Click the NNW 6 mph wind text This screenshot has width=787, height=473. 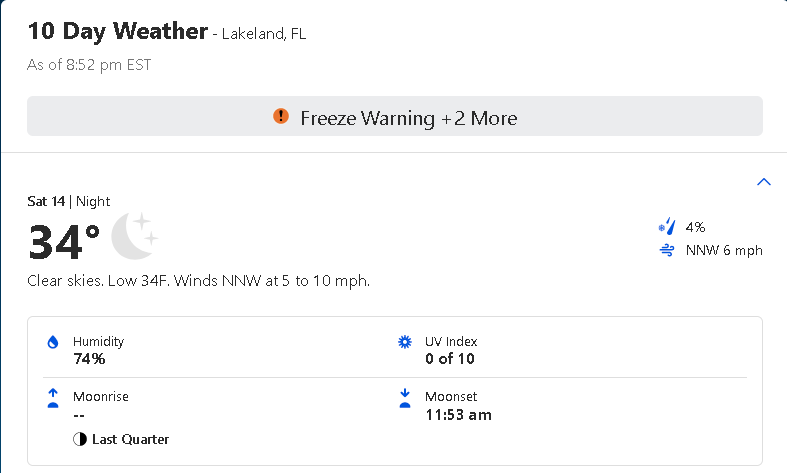coord(724,250)
